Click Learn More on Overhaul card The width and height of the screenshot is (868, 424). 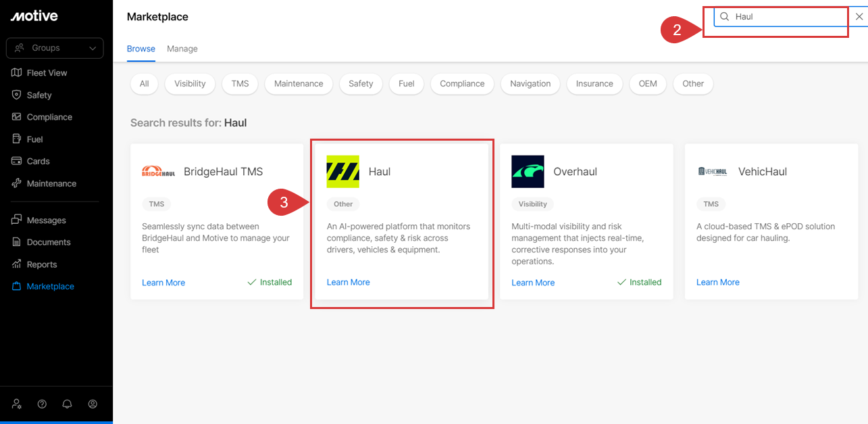(533, 283)
